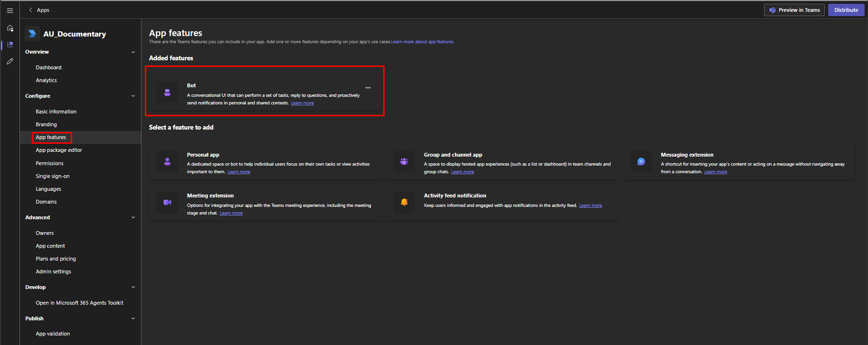
Task: Click the pencil Tools icon in rail
Action: [10, 61]
